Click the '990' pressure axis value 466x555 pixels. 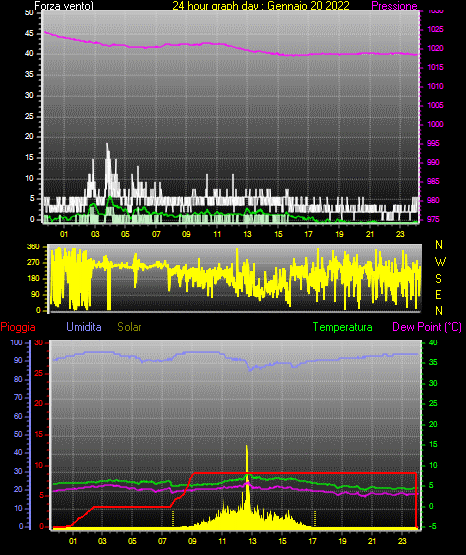click(433, 162)
